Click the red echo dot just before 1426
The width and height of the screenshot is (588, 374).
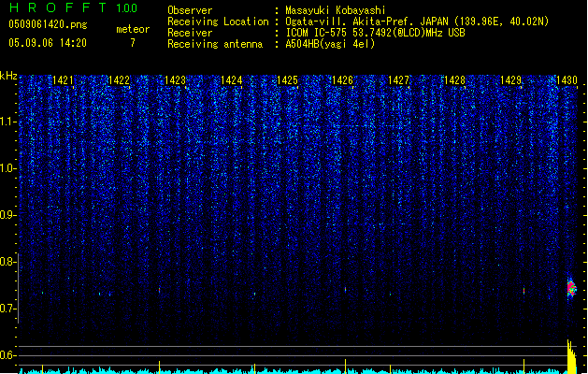[345, 289]
